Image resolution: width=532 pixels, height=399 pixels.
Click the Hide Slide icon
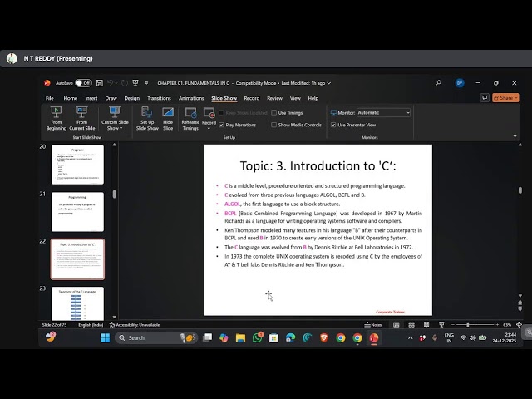click(x=168, y=118)
